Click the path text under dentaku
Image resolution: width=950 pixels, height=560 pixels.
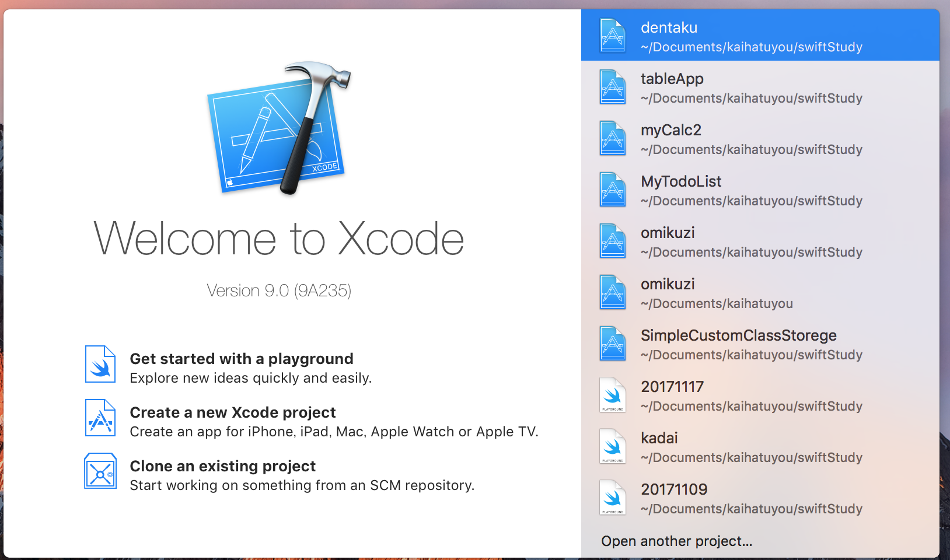(x=752, y=47)
